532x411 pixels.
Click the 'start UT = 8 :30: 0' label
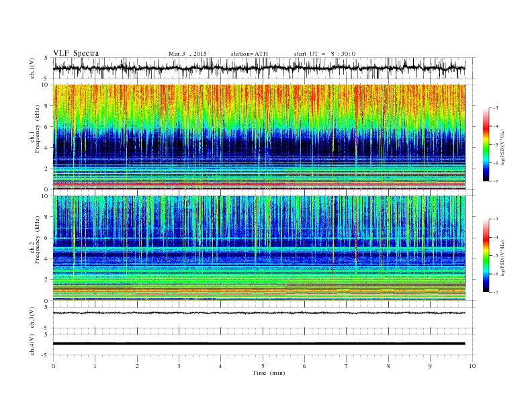(x=324, y=54)
